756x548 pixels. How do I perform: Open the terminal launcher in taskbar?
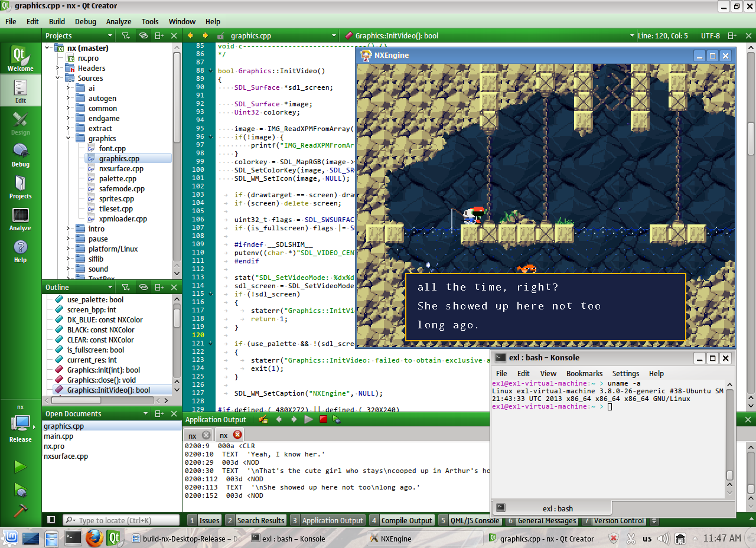pyautogui.click(x=73, y=537)
